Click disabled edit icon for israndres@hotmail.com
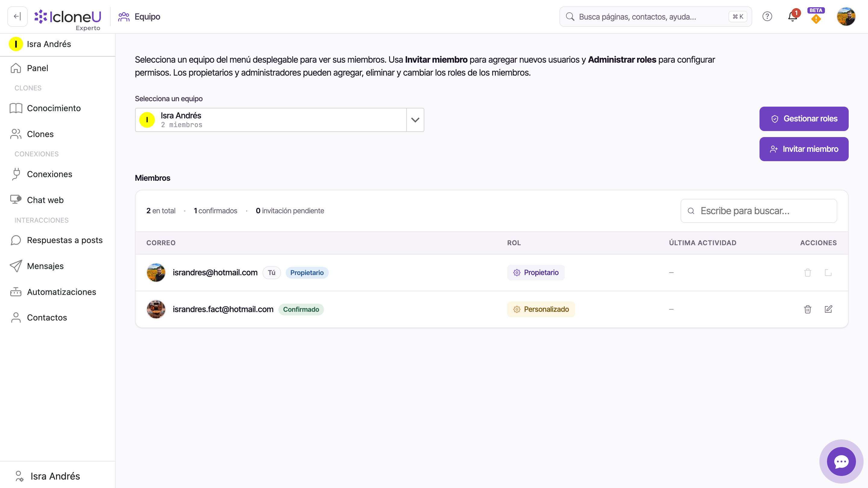 point(828,272)
